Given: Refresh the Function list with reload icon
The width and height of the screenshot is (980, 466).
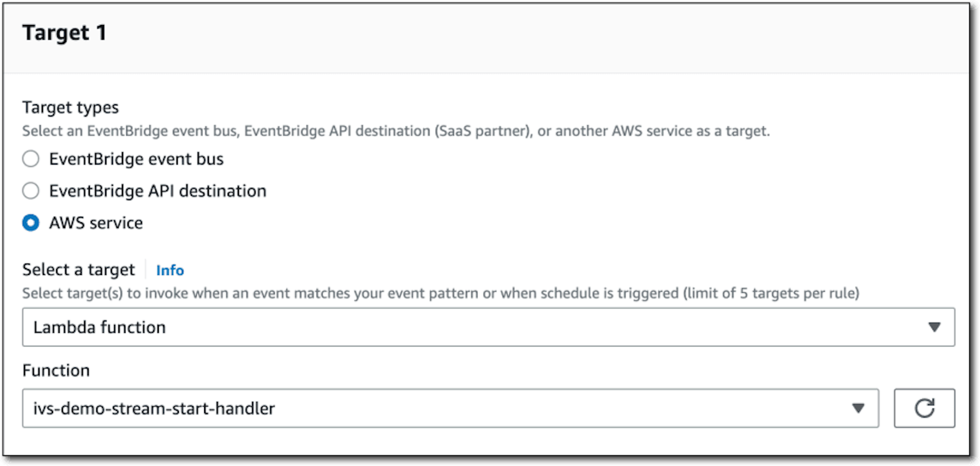Looking at the screenshot, I should click(x=924, y=408).
